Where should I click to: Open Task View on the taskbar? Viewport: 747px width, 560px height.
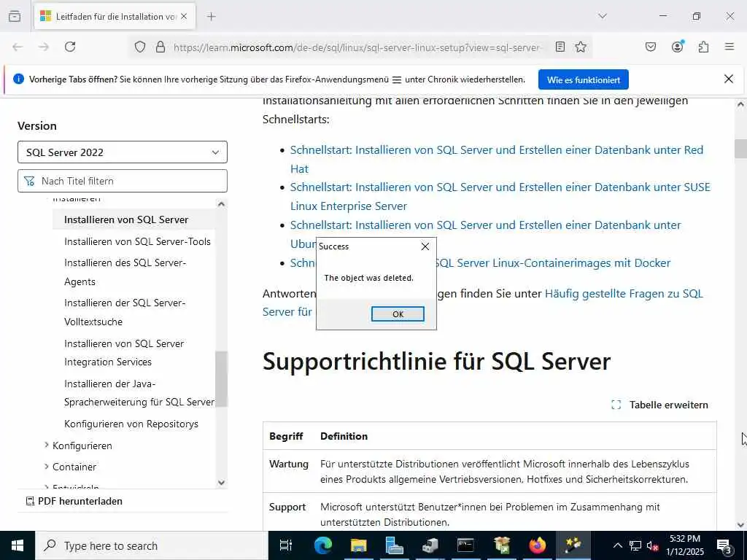pyautogui.click(x=286, y=545)
